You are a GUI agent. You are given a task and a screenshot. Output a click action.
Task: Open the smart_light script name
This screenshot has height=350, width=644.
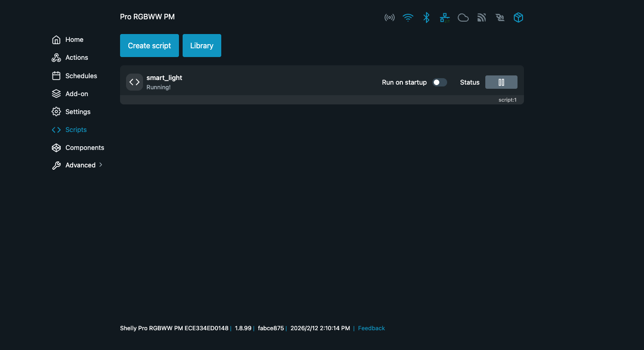pyautogui.click(x=164, y=78)
